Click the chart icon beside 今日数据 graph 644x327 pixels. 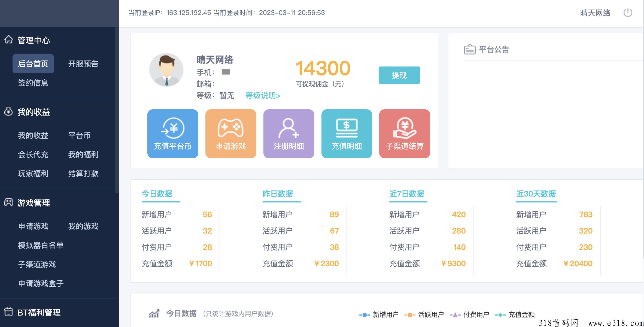pyautogui.click(x=154, y=314)
